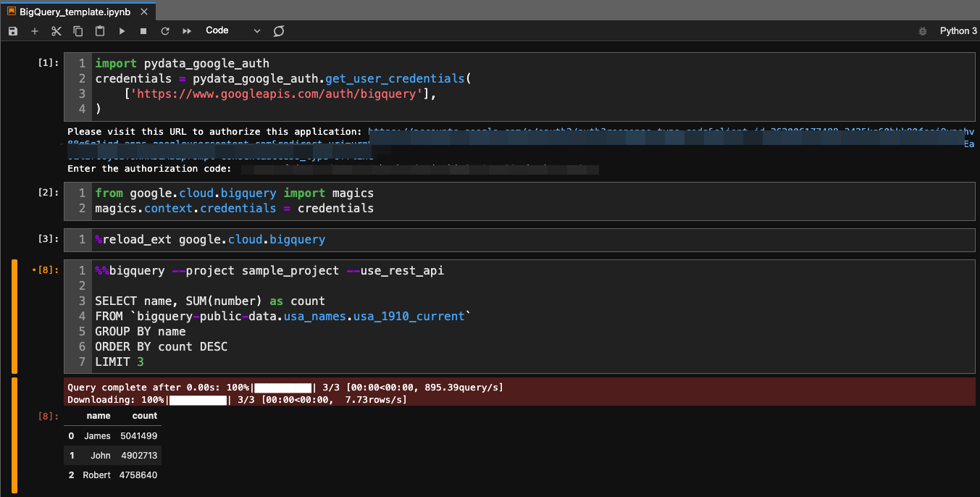Restart kernel and run all cells (fast-forward icon)
Image resolution: width=980 pixels, height=497 pixels.
tap(187, 31)
